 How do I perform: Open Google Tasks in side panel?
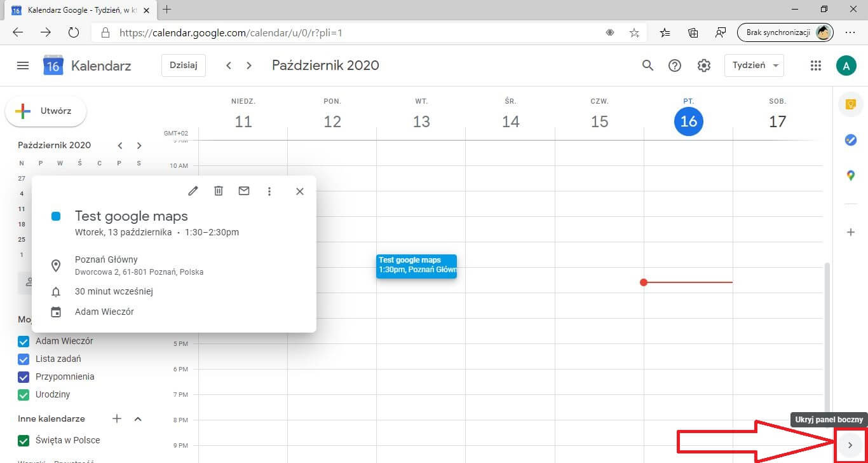pyautogui.click(x=851, y=140)
